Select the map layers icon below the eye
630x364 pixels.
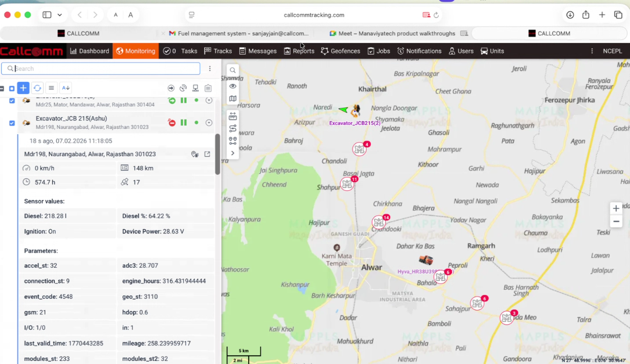tap(232, 99)
